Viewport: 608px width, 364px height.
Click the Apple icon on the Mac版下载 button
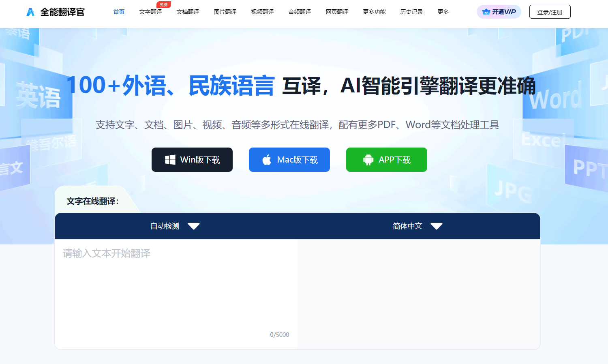267,159
